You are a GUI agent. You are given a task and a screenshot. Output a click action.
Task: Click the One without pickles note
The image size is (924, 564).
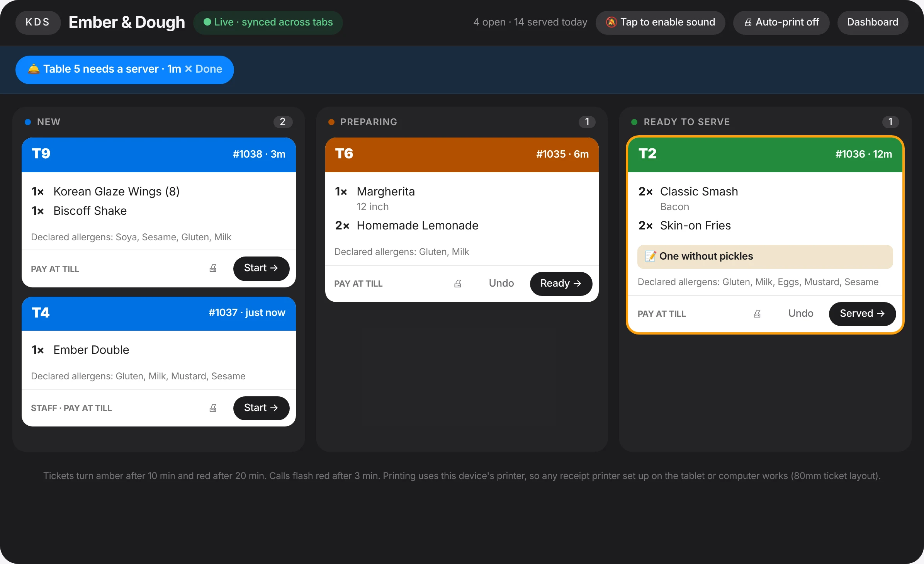click(x=765, y=257)
